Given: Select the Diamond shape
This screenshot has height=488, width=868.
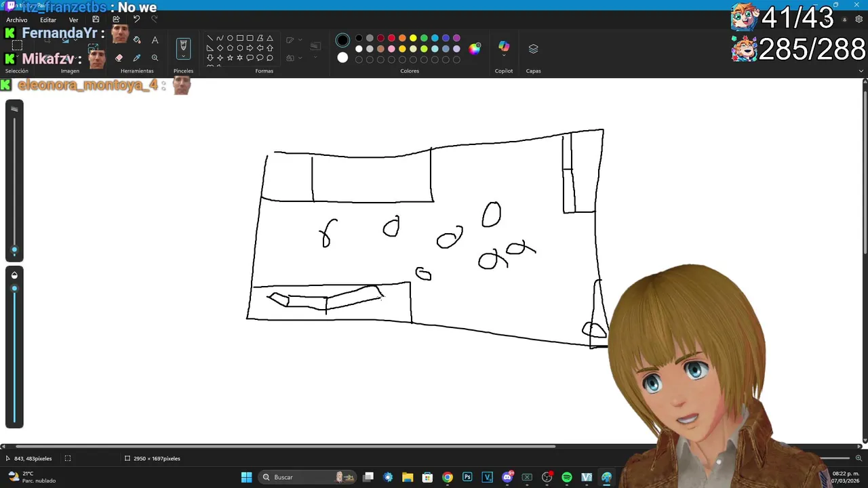Looking at the screenshot, I should click(220, 48).
